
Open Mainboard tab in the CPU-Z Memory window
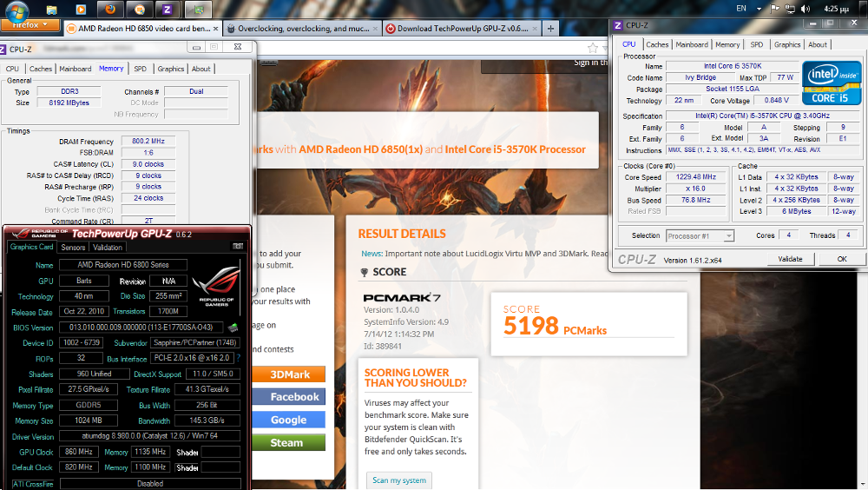click(x=76, y=69)
